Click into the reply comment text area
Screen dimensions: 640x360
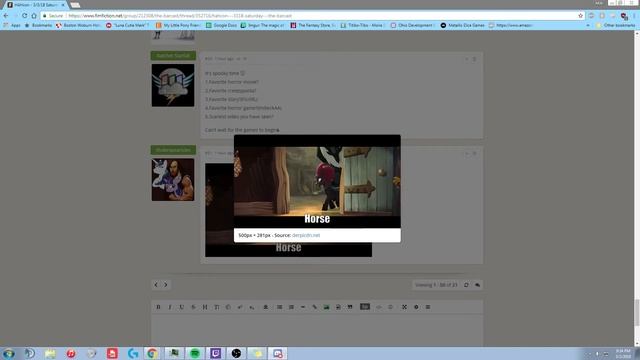317,330
